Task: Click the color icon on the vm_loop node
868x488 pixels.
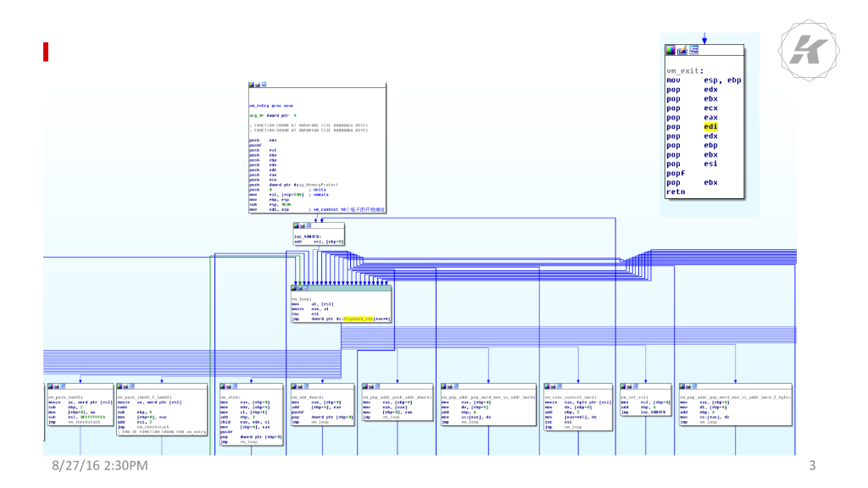Action: click(294, 287)
